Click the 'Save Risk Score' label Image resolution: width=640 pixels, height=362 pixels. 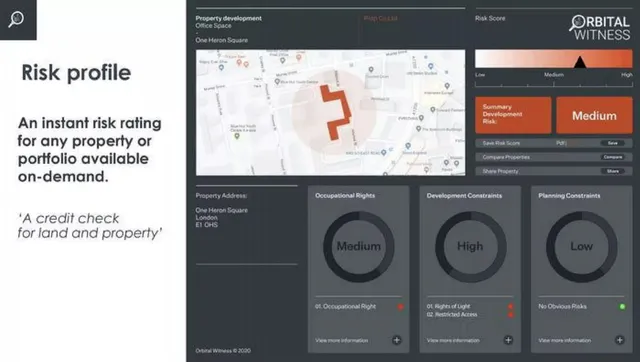pos(501,143)
